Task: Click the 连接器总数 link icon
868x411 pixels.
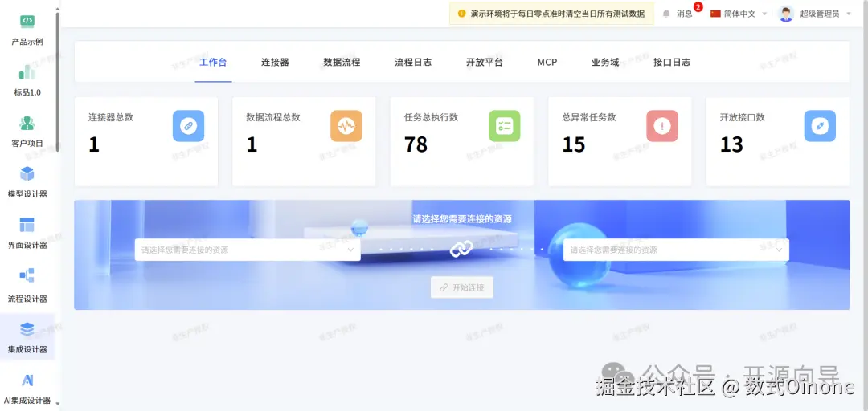Action: click(x=188, y=126)
